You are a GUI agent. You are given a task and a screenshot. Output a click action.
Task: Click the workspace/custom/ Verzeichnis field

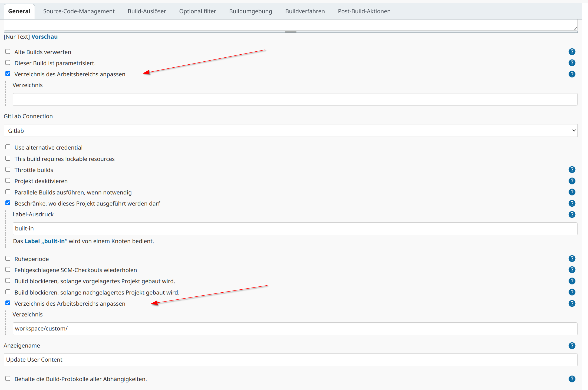[x=295, y=329]
